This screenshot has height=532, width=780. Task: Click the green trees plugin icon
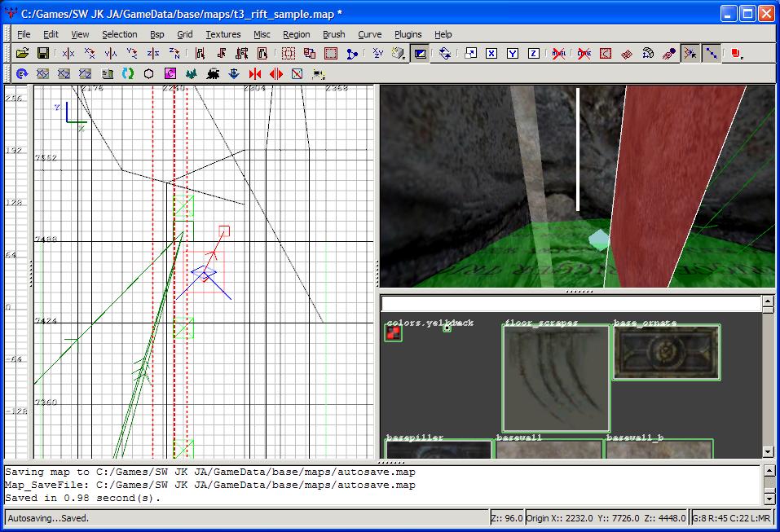191,73
